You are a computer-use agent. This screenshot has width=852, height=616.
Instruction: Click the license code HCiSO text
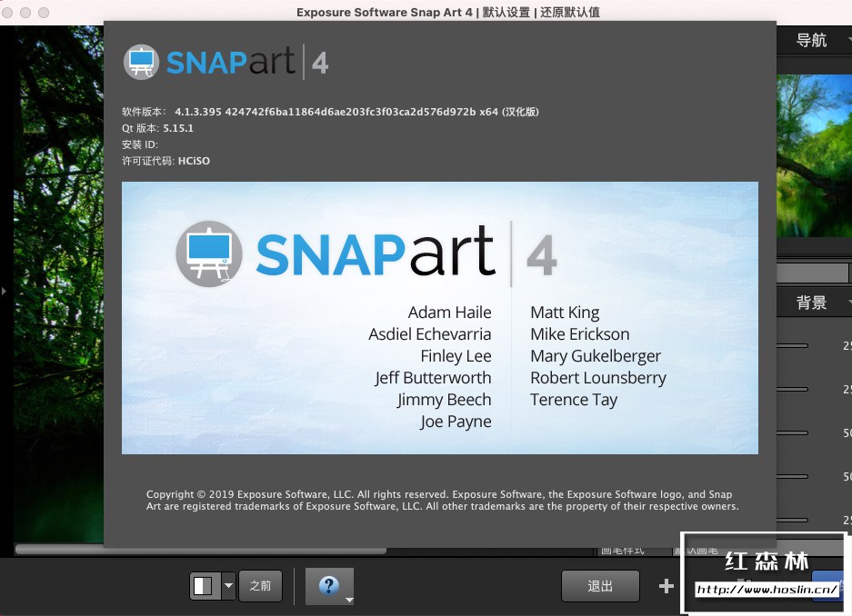click(x=194, y=161)
